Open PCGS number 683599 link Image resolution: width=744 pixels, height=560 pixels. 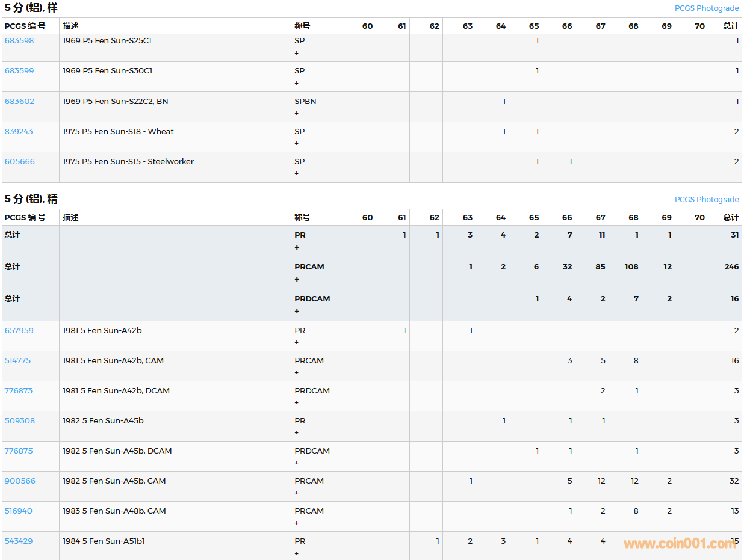(x=19, y=71)
